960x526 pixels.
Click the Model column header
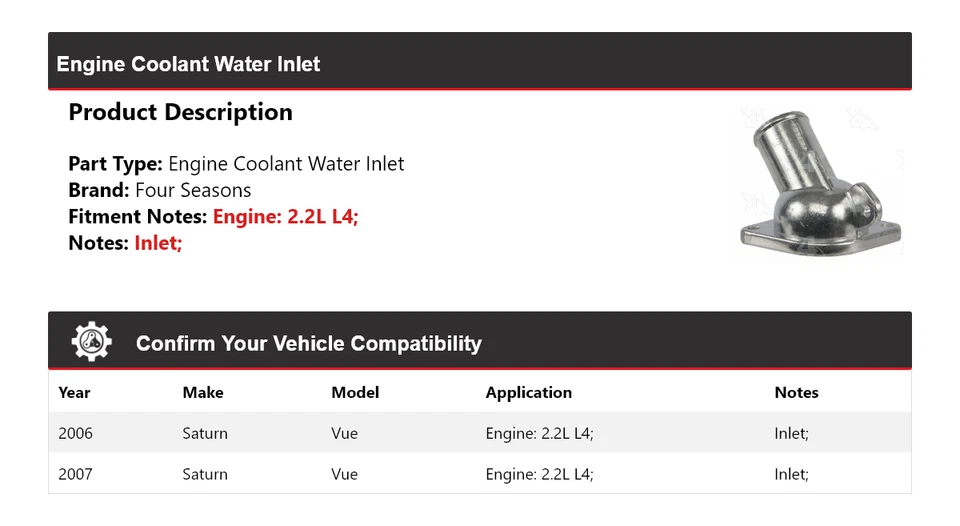pos(355,393)
